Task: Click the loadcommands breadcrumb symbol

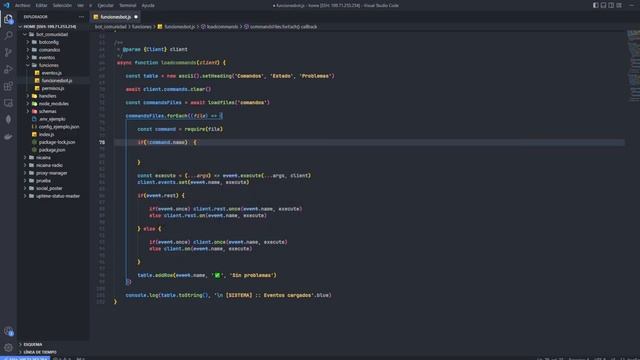Action: (219, 27)
